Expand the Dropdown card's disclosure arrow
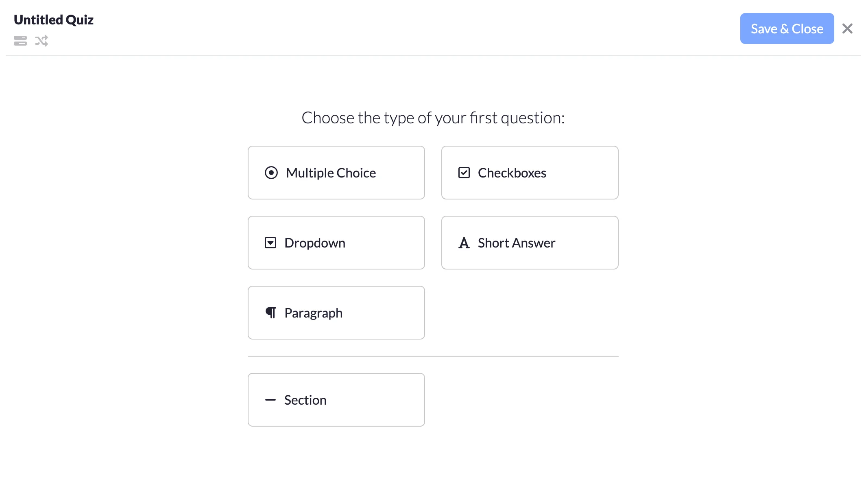Viewport: 868px width, 482px height. point(271,243)
